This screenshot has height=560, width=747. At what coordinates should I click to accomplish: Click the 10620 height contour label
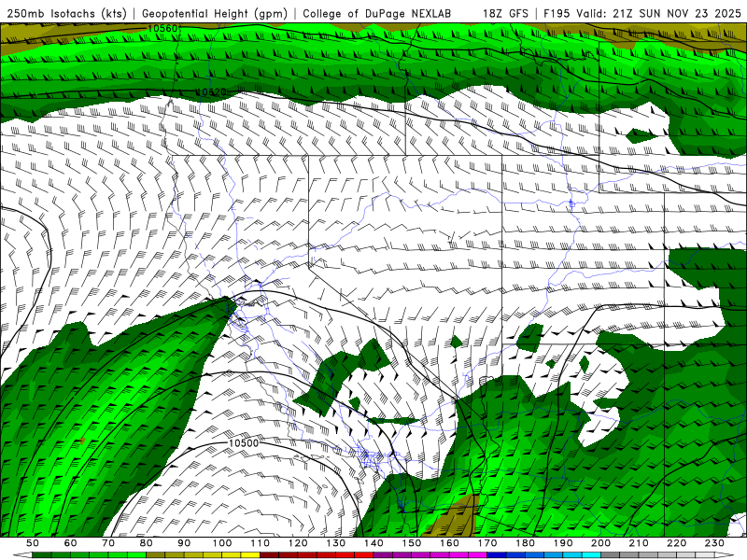coord(211,91)
